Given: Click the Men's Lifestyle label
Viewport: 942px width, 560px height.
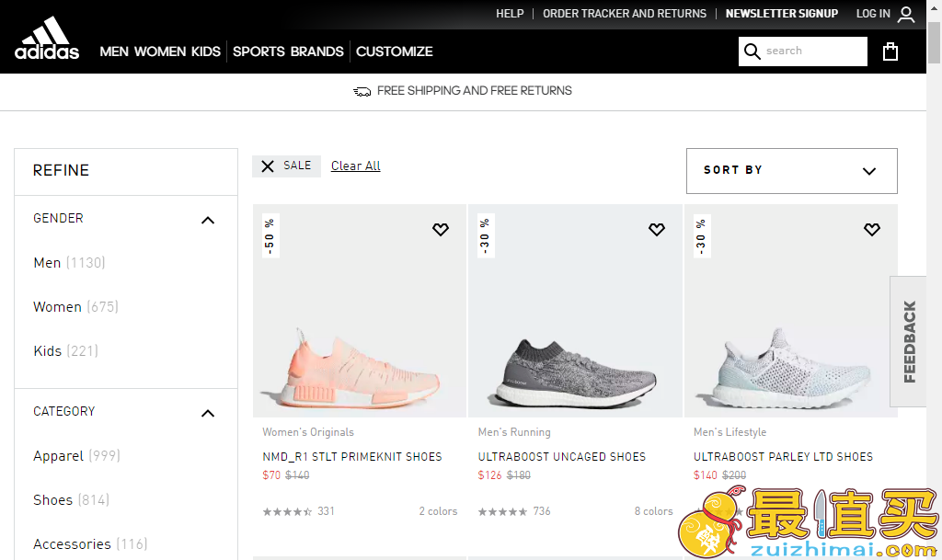Looking at the screenshot, I should 729,432.
